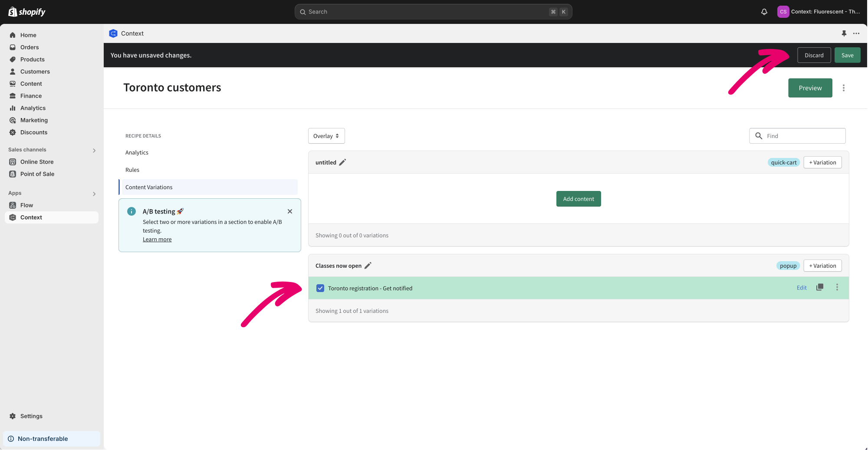Viewport: 868px width, 450px height.
Task: Dismiss the A/B testing info banner
Action: coord(289,211)
